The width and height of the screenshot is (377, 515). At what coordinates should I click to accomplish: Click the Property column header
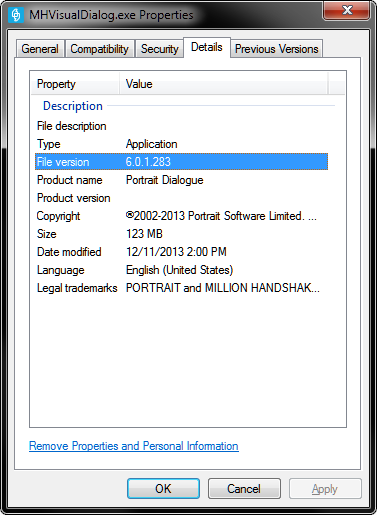(x=76, y=84)
